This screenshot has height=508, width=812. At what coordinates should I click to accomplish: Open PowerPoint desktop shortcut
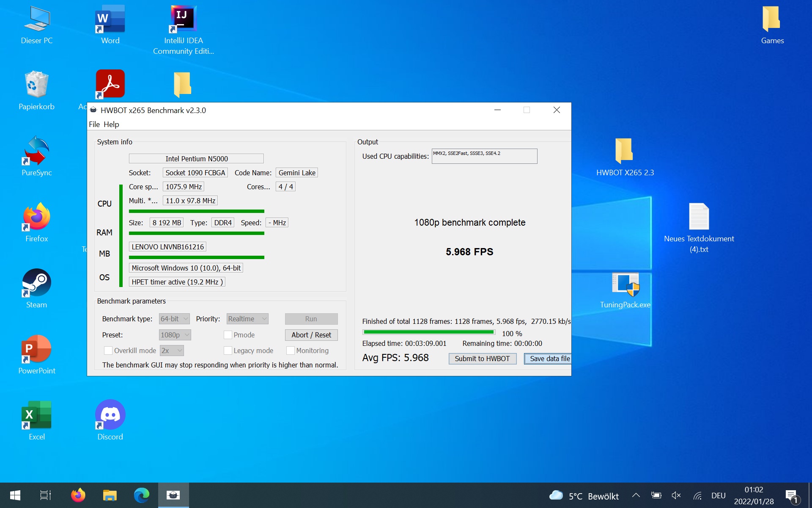click(x=37, y=355)
